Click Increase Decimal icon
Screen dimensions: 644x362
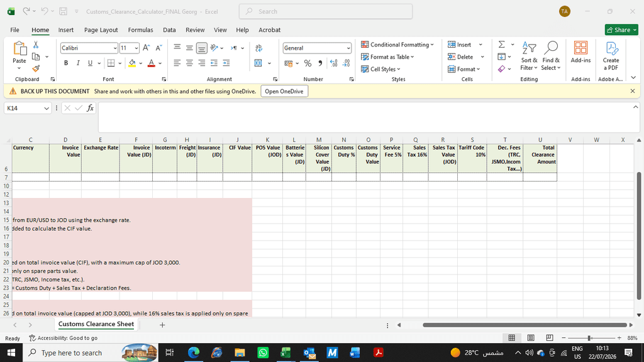333,63
